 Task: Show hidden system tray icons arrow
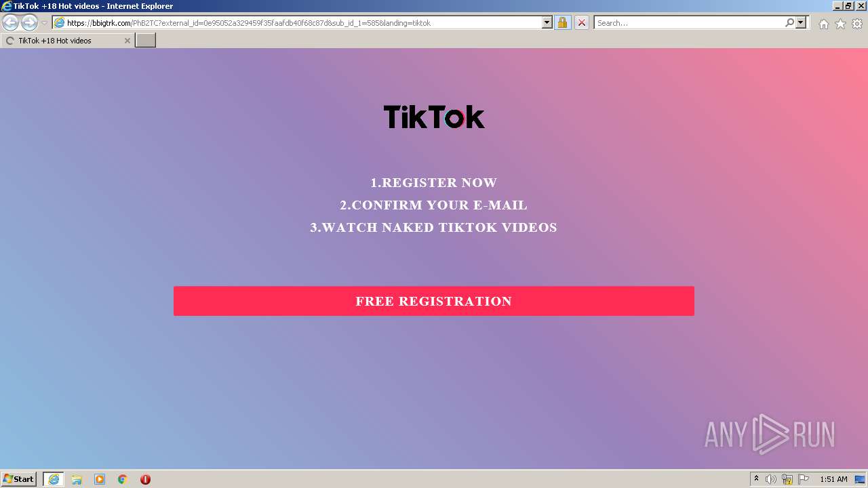(x=756, y=479)
